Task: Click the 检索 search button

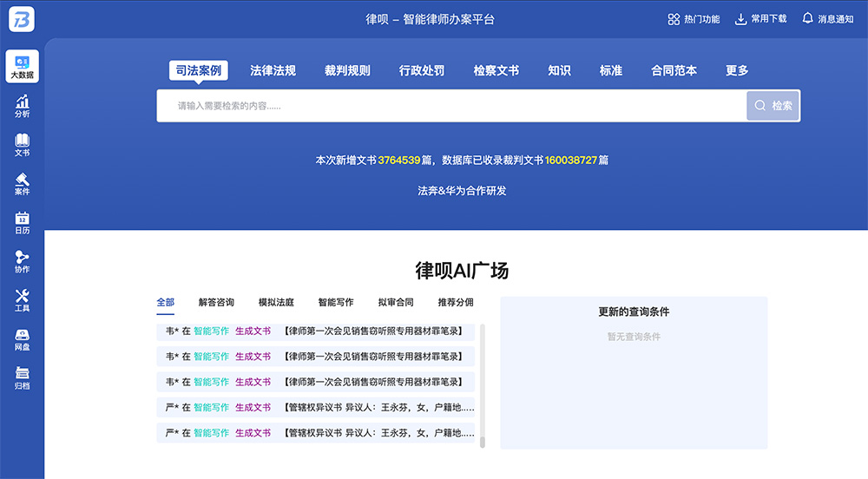Action: [x=773, y=106]
